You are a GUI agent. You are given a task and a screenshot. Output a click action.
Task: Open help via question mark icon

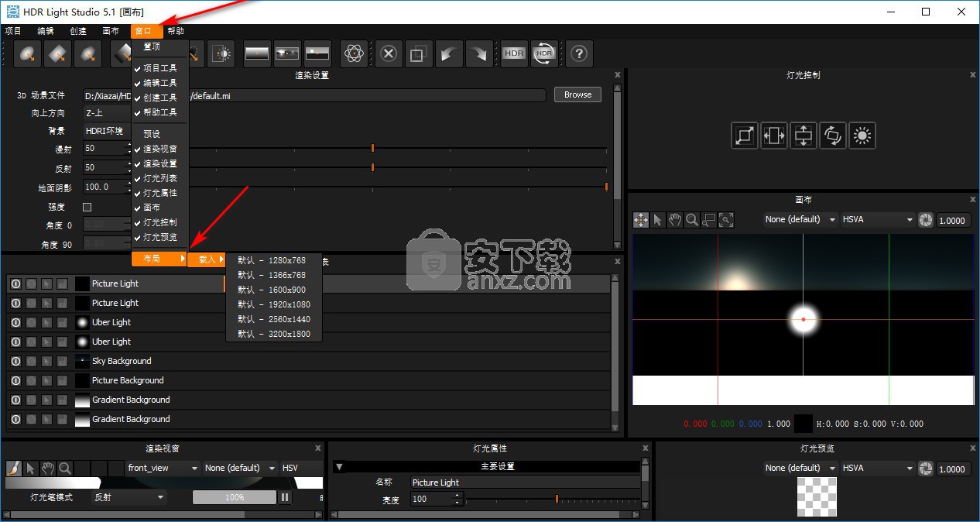click(x=579, y=53)
